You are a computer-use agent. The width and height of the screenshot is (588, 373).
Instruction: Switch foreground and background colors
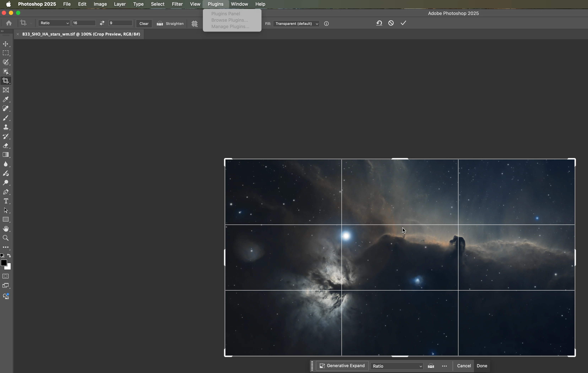(x=9, y=256)
